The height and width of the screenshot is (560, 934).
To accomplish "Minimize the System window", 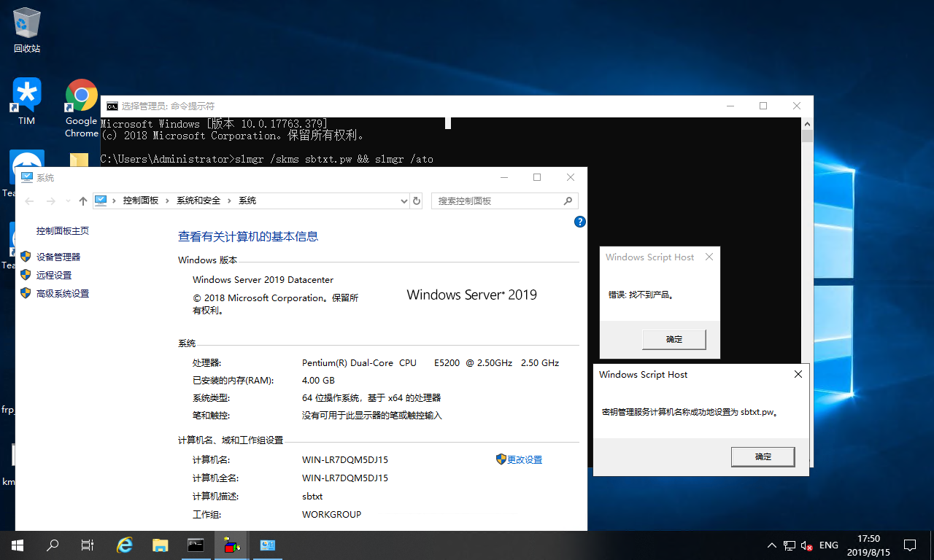I will [x=503, y=177].
